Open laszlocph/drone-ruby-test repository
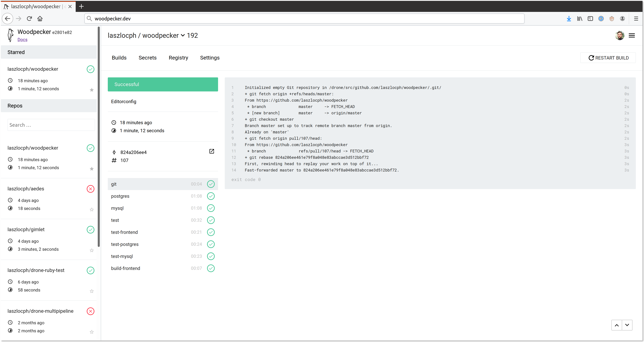This screenshot has width=644, height=342. tap(36, 270)
